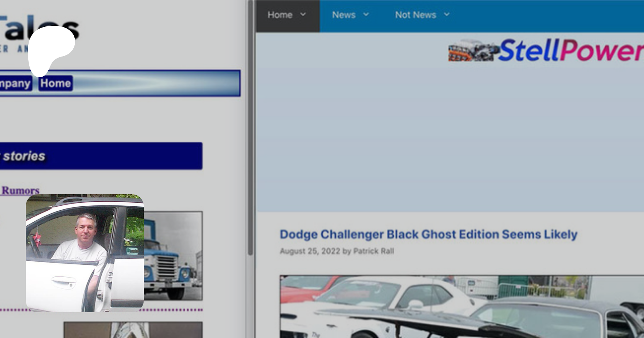Open the Dodge Challenger Black Ghost Edition headline
This screenshot has width=644, height=338.
pyautogui.click(x=428, y=234)
